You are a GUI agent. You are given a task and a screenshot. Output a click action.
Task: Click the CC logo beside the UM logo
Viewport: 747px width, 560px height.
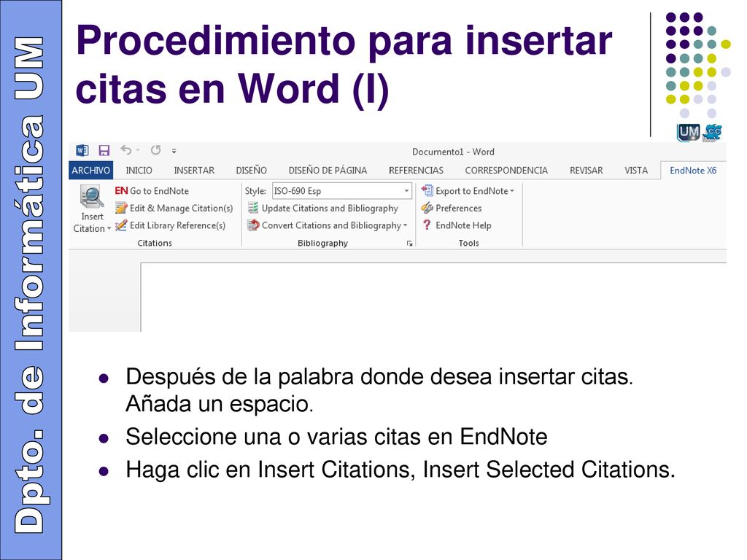click(713, 133)
